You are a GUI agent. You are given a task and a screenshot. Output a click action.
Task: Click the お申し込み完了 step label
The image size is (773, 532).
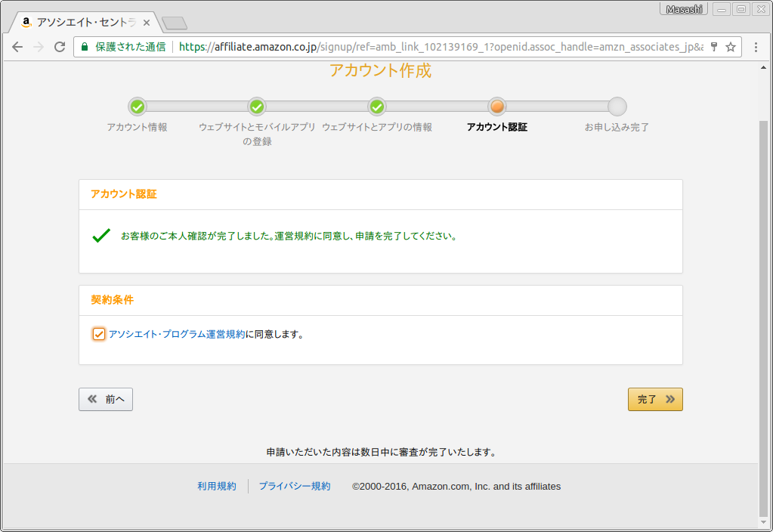pos(617,127)
